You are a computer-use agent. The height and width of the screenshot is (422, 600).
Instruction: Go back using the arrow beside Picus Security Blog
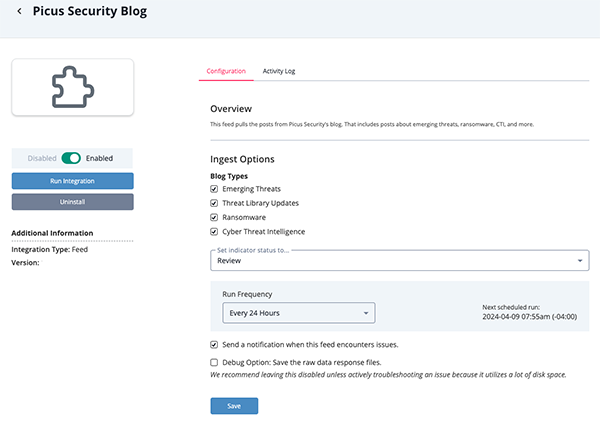(20, 11)
